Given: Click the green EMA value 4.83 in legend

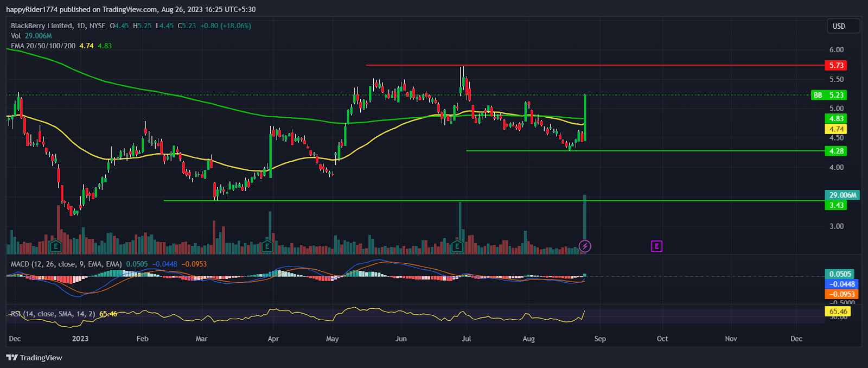Looking at the screenshot, I should pyautogui.click(x=105, y=46).
